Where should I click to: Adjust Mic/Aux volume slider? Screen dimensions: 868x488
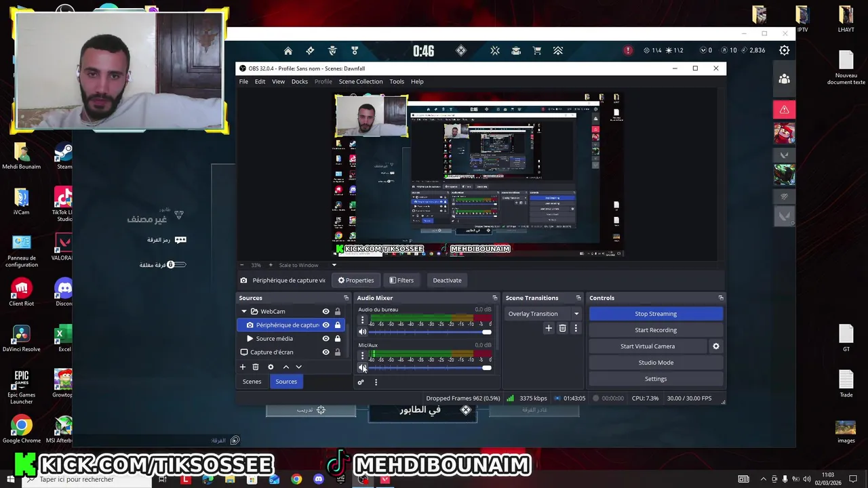pos(430,368)
